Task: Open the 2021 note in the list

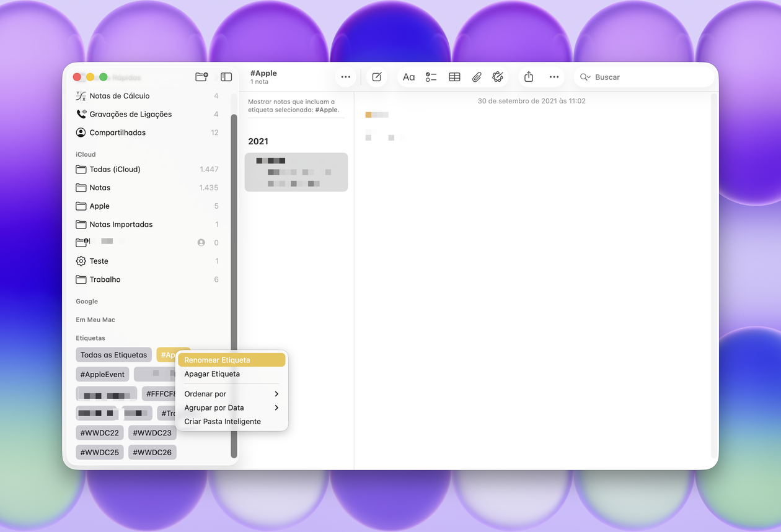Action: tap(296, 172)
